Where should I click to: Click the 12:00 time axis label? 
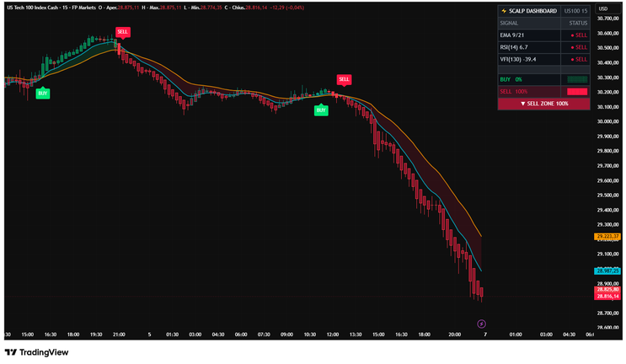[x=333, y=335]
